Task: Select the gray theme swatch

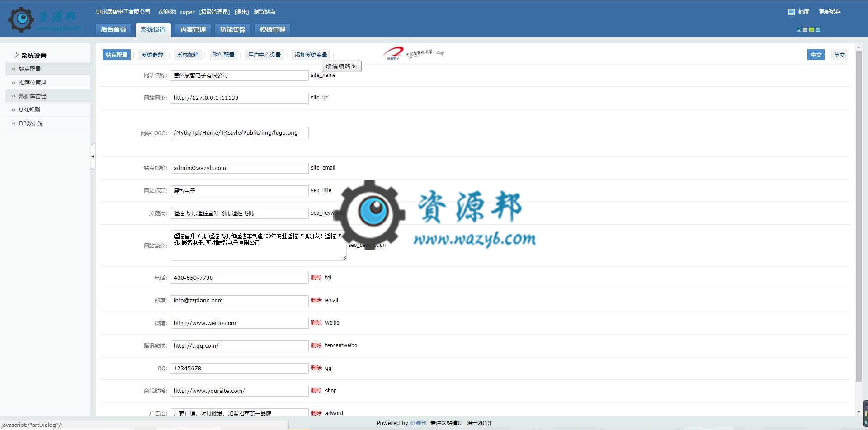Action: click(805, 30)
